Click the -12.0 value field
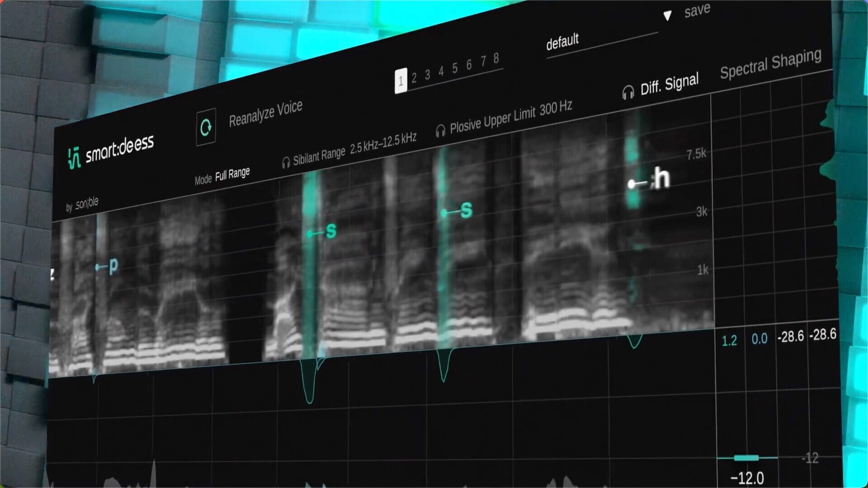 tap(747, 478)
